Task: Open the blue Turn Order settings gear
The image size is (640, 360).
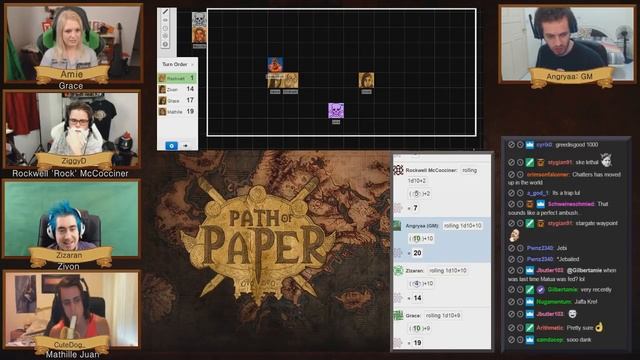Action: [x=171, y=145]
